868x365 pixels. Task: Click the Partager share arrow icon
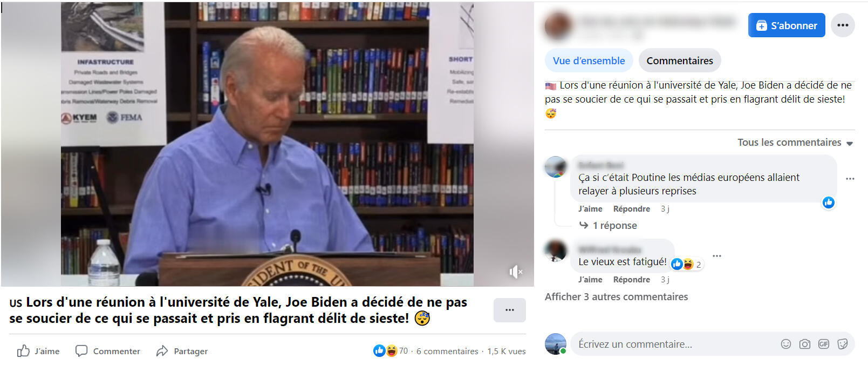pyautogui.click(x=162, y=351)
